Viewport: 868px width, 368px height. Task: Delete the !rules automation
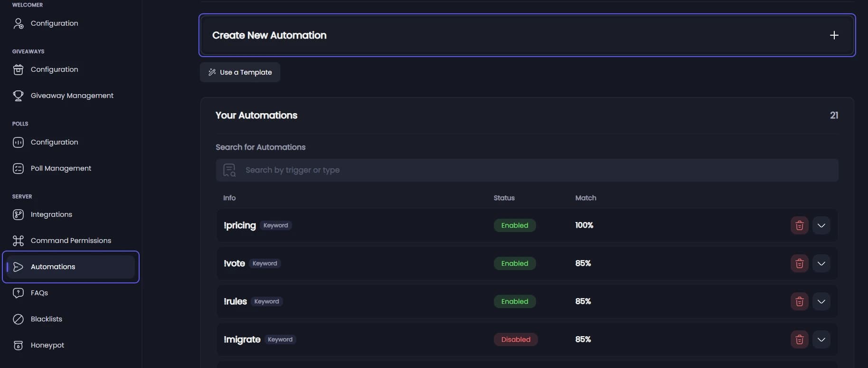point(799,301)
